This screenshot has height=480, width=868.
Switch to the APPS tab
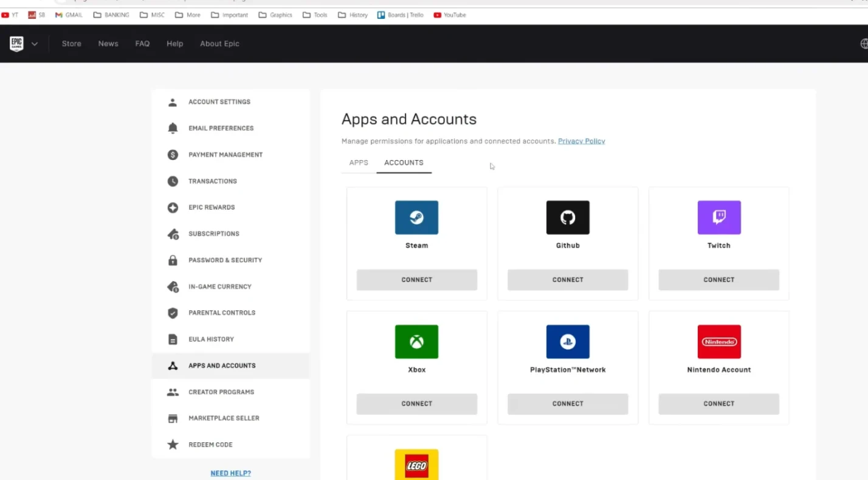[359, 162]
